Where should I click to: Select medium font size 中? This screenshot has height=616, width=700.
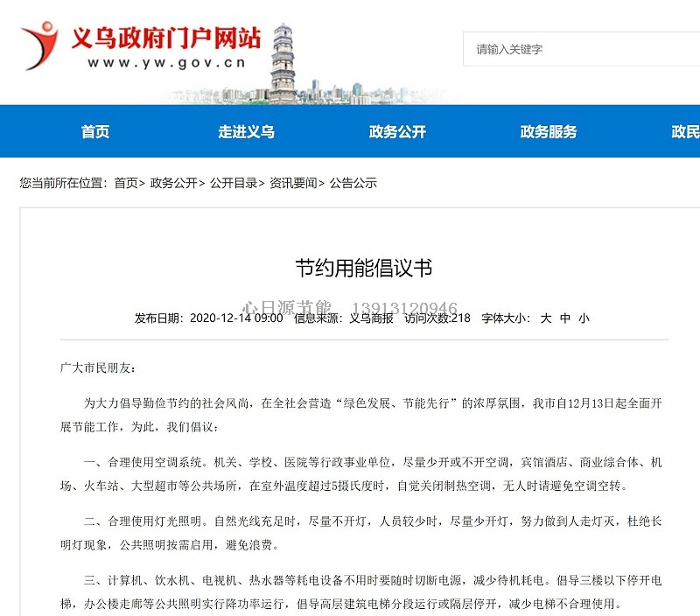coord(567,318)
